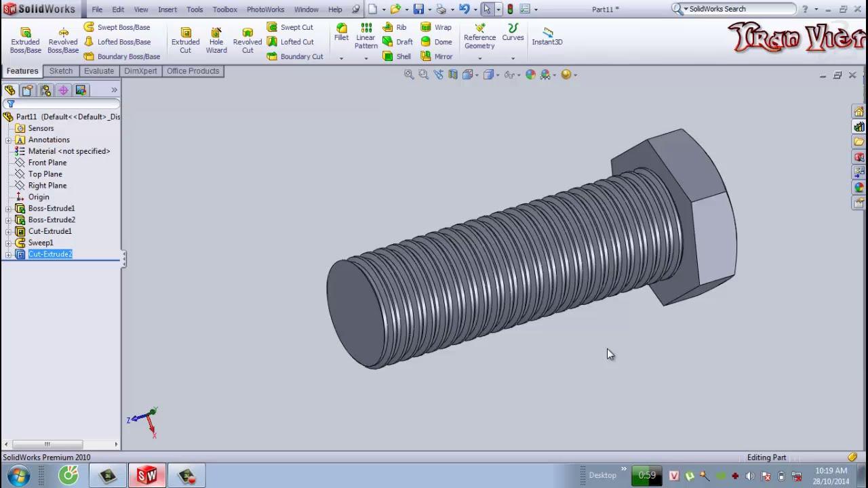Viewport: 868px width, 488px height.
Task: Click the feature tree horizontal scrollbar
Action: (x=60, y=445)
